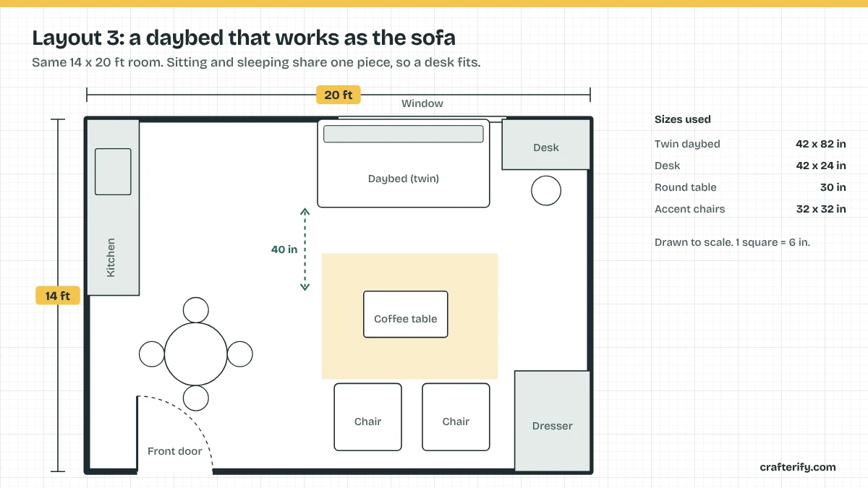Click the 20 ft width dimension badge
The width and height of the screenshot is (868, 488).
point(339,95)
